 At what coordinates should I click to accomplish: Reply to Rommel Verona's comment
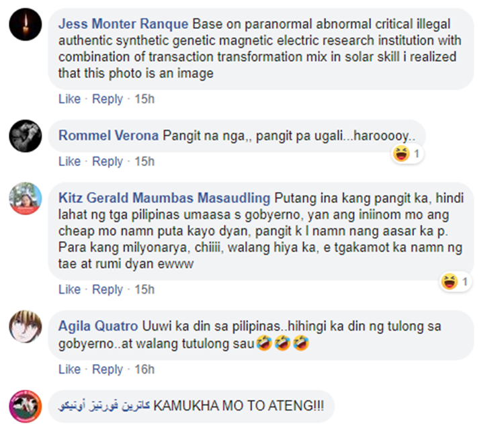click(x=108, y=161)
